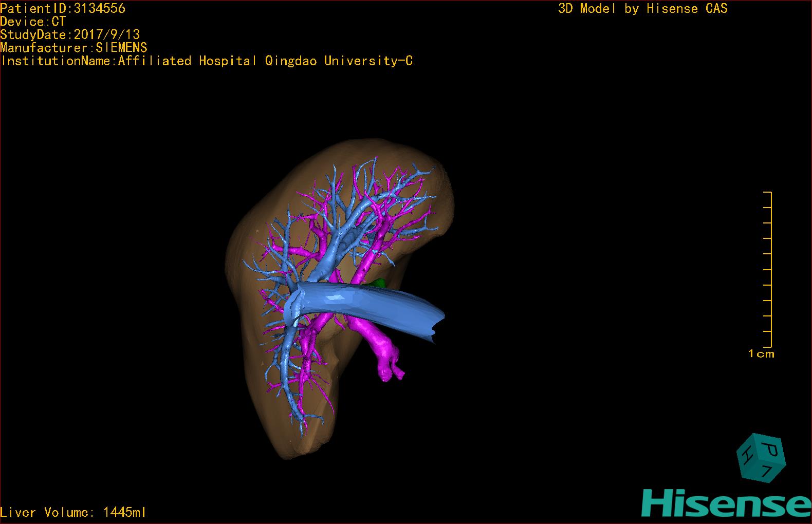
Task: Click the P face of orientation cube
Action: coord(770,448)
